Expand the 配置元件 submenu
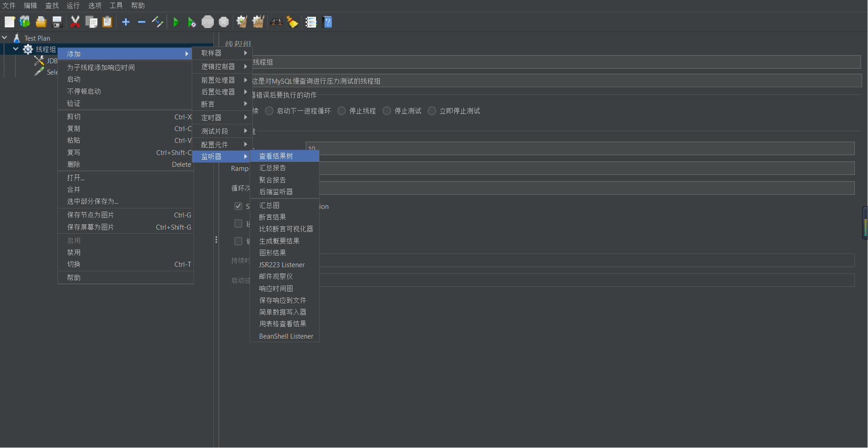Viewport: 868px width, 448px height. coord(222,145)
